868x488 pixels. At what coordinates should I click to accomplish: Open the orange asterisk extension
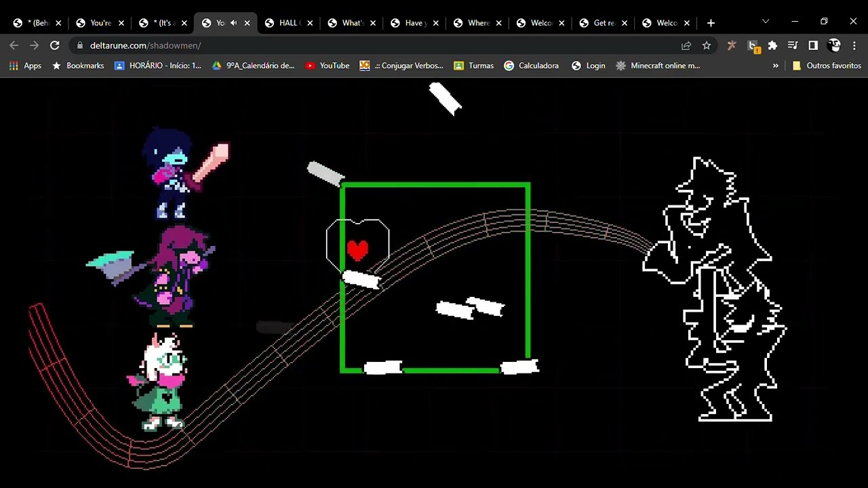point(731,45)
